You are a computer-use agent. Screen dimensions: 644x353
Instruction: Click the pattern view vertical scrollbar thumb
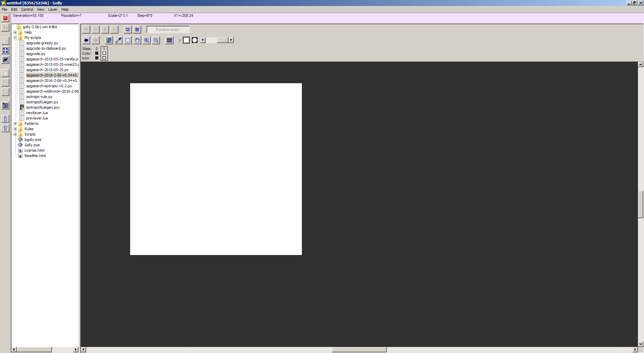pyautogui.click(x=641, y=204)
